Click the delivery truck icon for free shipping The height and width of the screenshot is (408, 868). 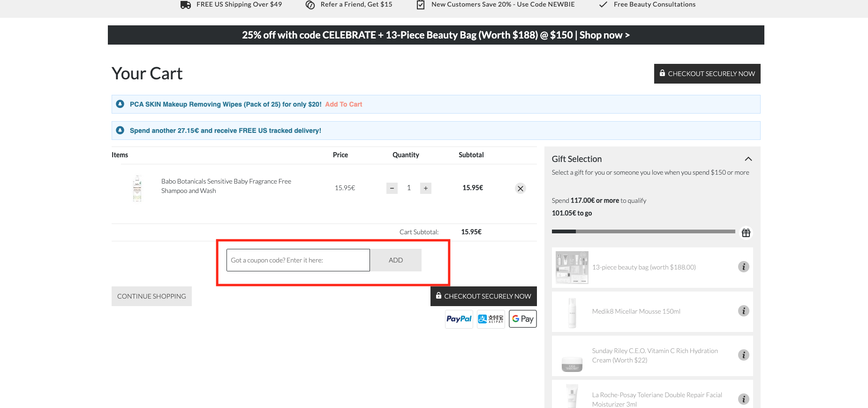pyautogui.click(x=186, y=5)
